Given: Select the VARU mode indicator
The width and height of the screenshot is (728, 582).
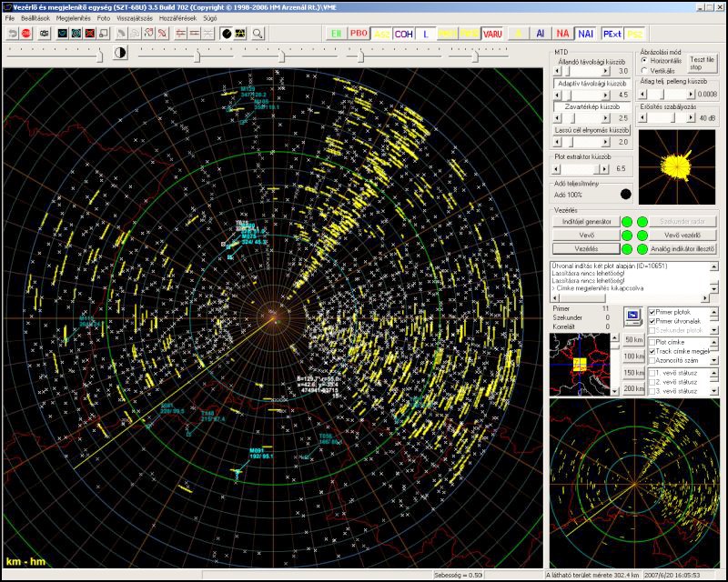Looking at the screenshot, I should (493, 34).
